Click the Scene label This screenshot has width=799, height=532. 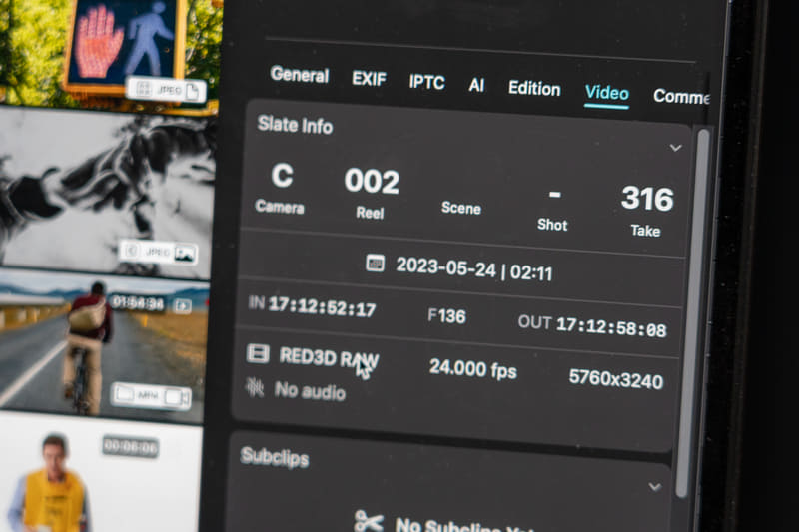[x=461, y=208]
